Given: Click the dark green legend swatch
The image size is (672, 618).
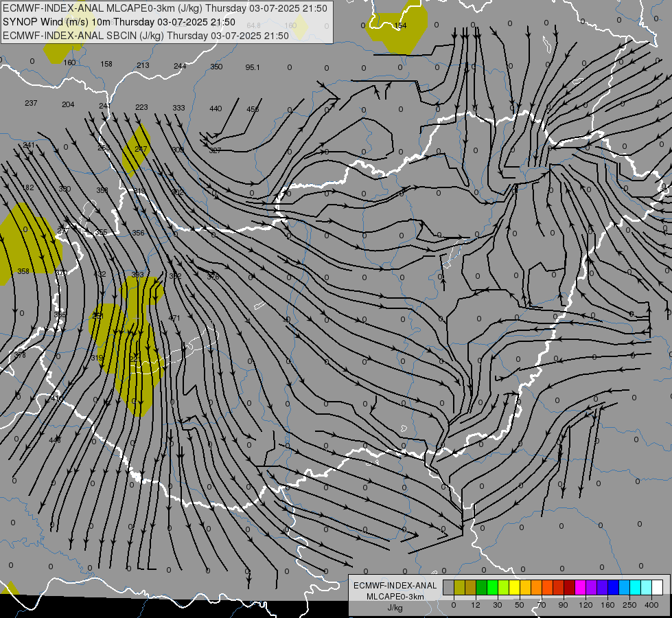Looking at the screenshot, I should tap(482, 587).
